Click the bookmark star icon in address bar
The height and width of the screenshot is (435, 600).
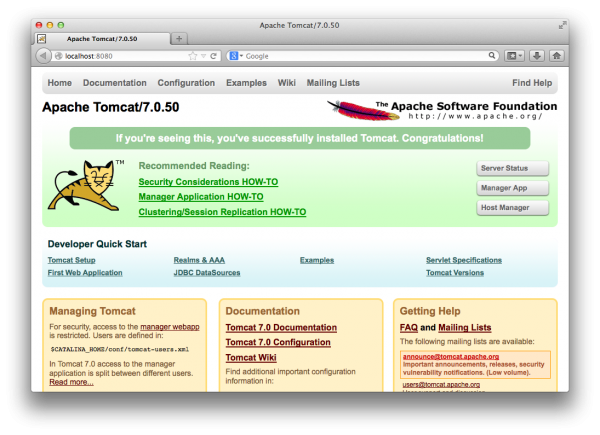pos(192,56)
